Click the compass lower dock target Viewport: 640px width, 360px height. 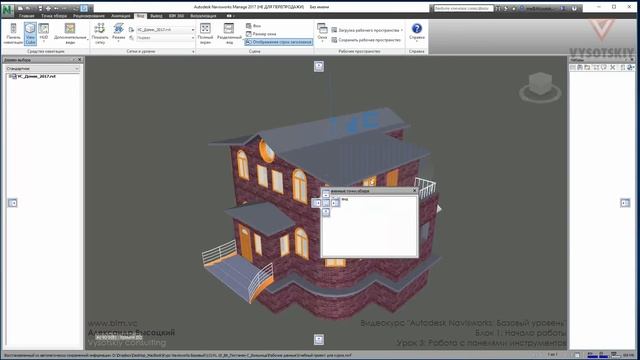(326, 212)
